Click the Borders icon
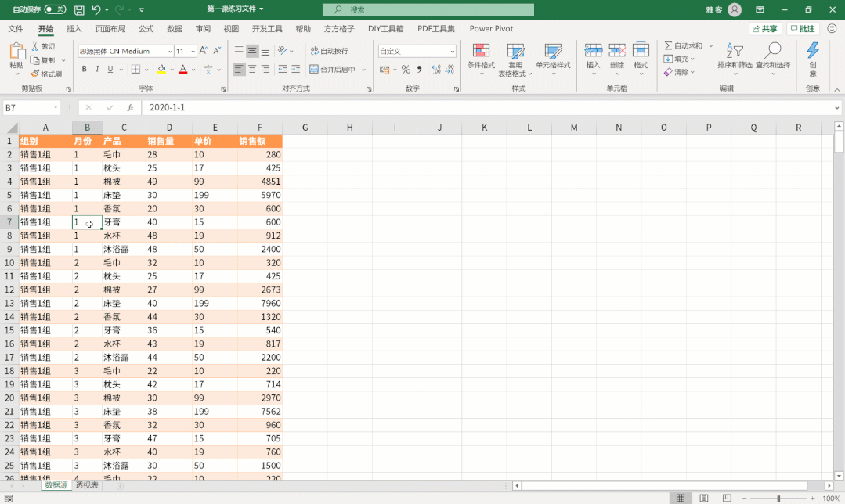 135,69
